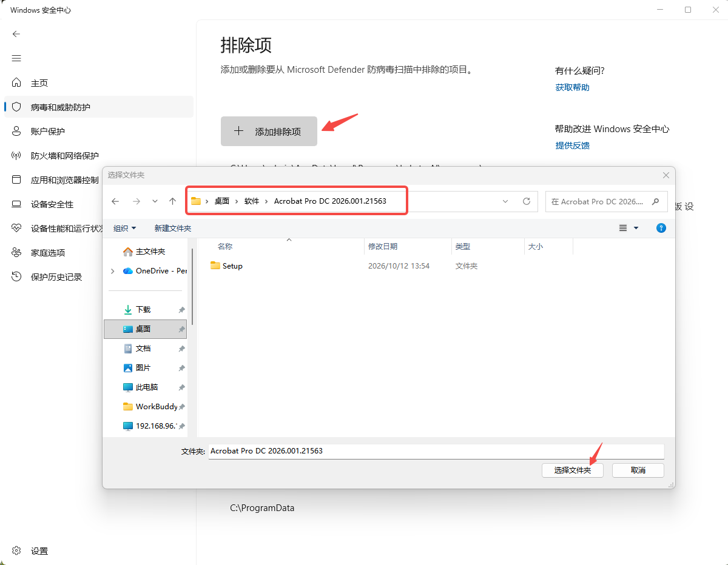Viewport: 728px width, 565px height.
Task: Open 保护历史记录 page
Action: [99, 277]
